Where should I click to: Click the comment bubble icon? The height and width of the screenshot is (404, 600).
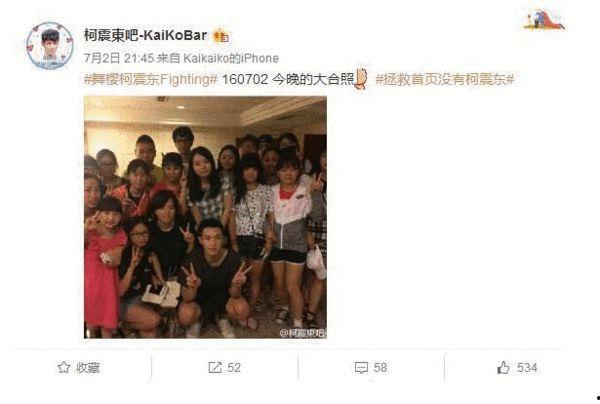tap(361, 368)
